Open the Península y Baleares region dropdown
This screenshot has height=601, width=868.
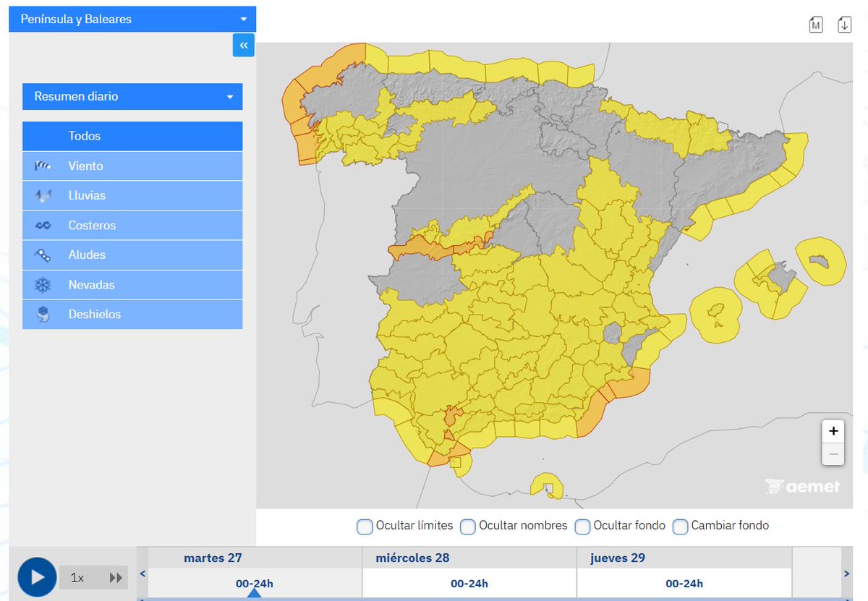pyautogui.click(x=132, y=19)
